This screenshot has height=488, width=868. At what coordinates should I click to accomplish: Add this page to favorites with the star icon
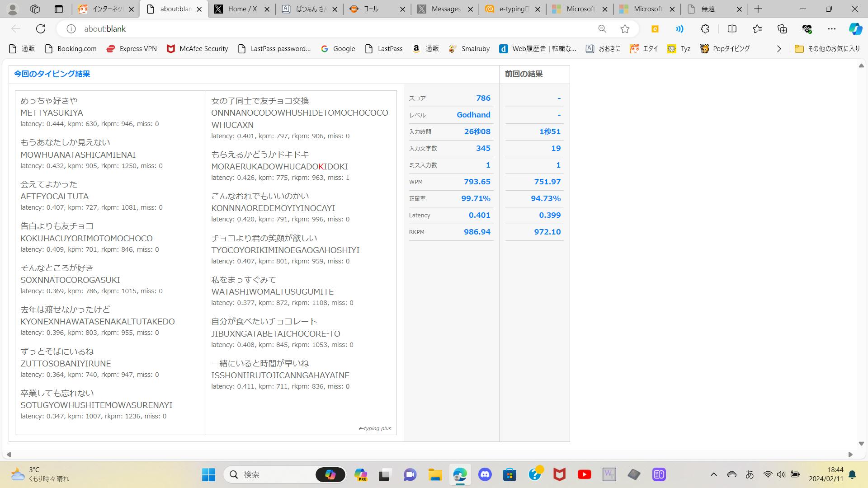pyautogui.click(x=625, y=29)
